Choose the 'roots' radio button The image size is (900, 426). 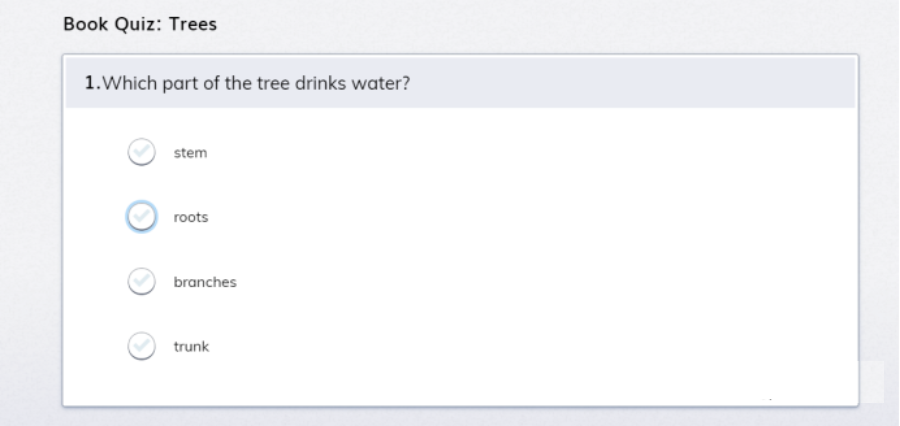click(142, 216)
